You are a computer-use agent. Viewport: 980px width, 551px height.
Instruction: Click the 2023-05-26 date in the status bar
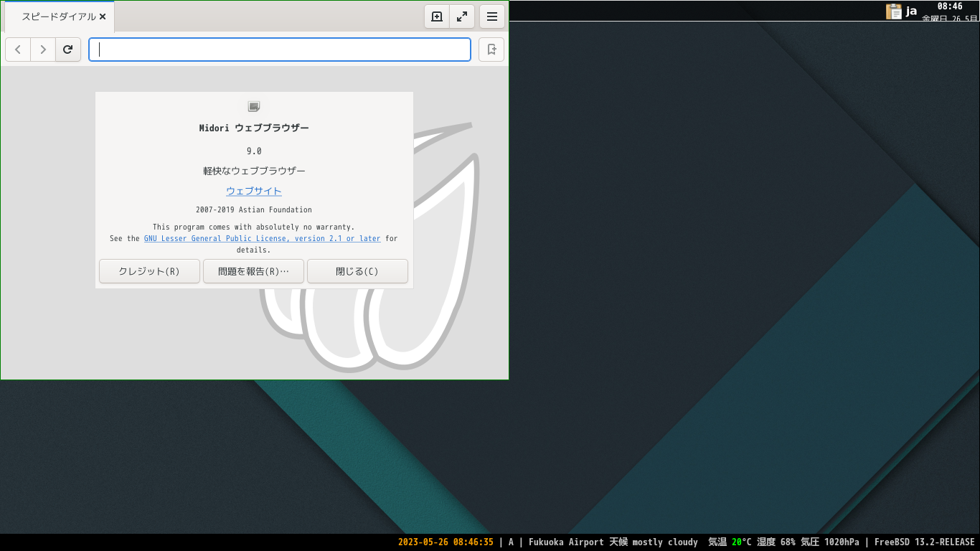pos(423,542)
